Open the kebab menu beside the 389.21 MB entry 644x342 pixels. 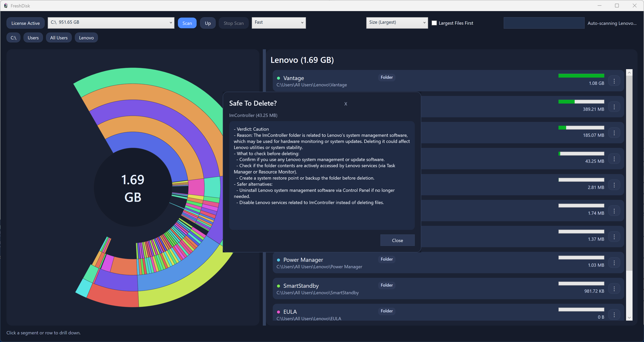point(615,107)
